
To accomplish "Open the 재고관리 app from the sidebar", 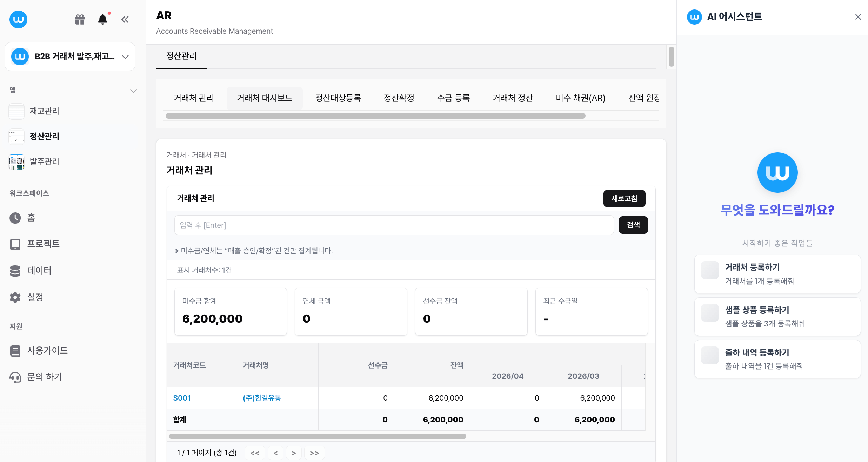I will 44,111.
